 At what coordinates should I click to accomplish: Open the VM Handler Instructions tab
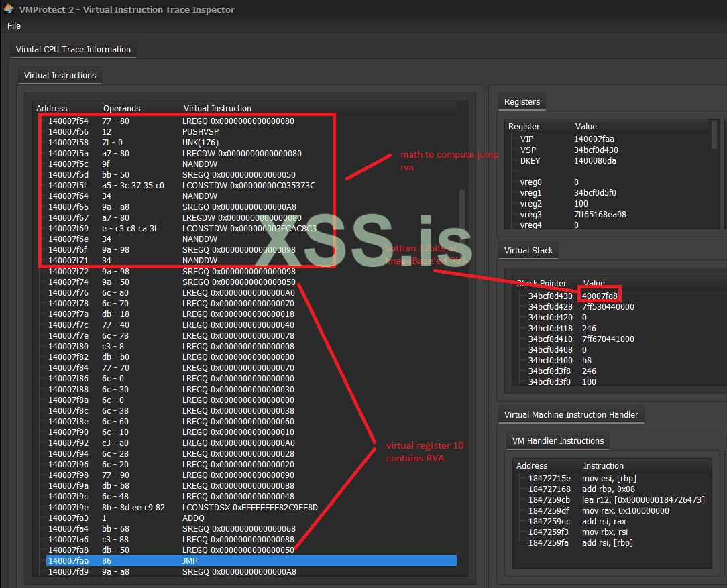pos(558,440)
